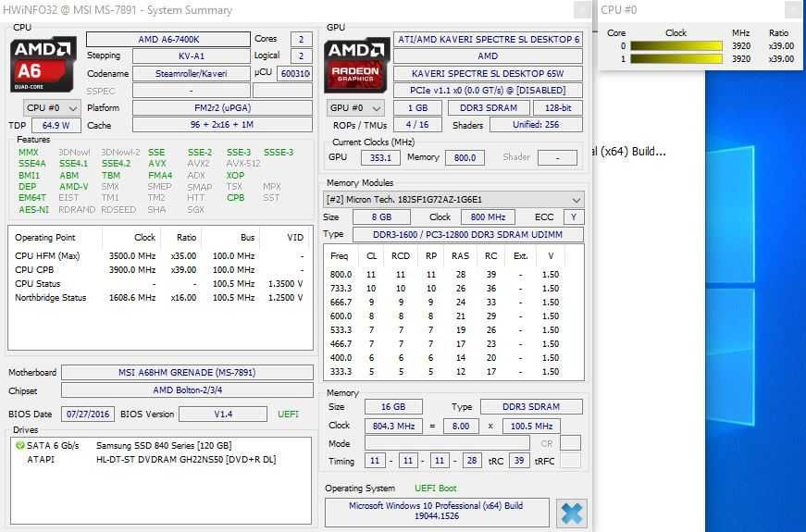806x532 pixels.
Task: Click the KV-A1 stepping field
Action: tap(192, 56)
